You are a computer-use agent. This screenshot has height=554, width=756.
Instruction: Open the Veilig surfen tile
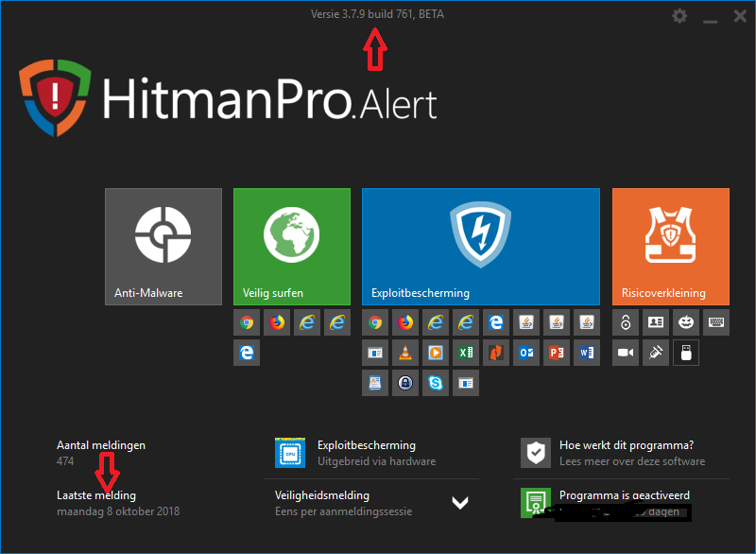coord(292,247)
